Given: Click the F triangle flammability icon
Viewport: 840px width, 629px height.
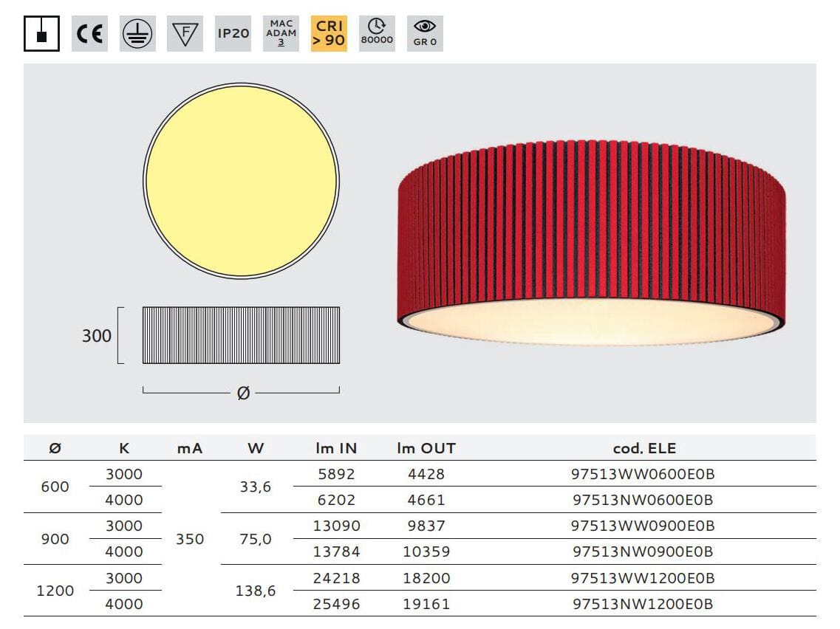Looking at the screenshot, I should [x=185, y=33].
